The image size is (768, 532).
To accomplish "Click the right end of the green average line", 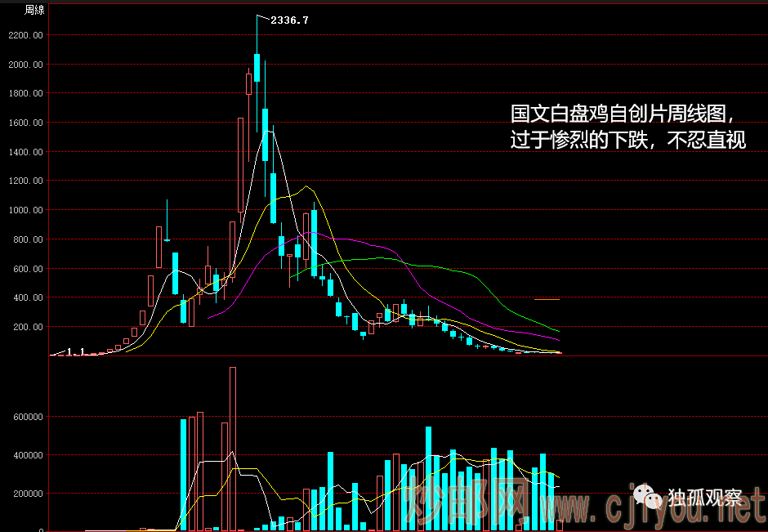I will (558, 330).
